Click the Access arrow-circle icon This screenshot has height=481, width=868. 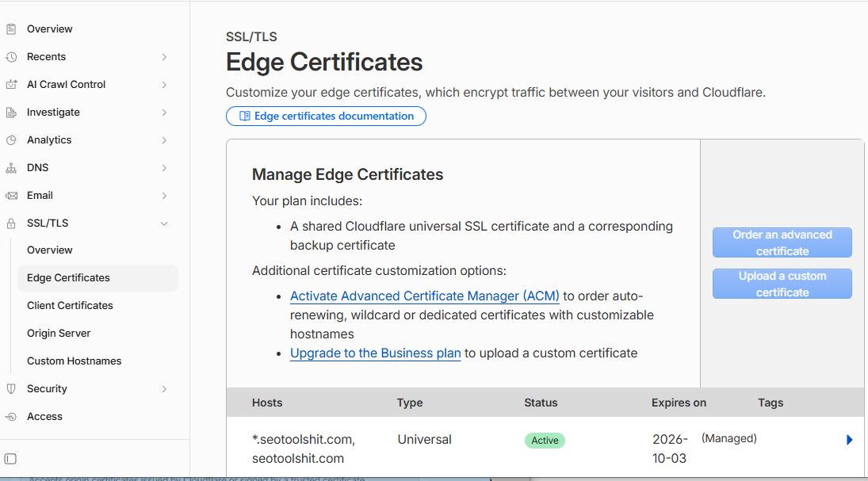click(x=11, y=416)
